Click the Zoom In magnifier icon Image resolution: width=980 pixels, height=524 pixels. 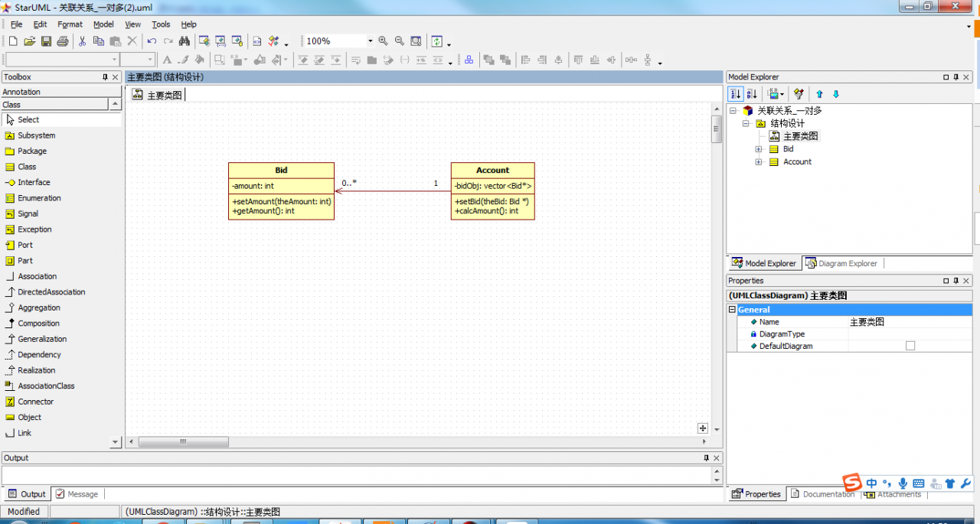tap(383, 41)
